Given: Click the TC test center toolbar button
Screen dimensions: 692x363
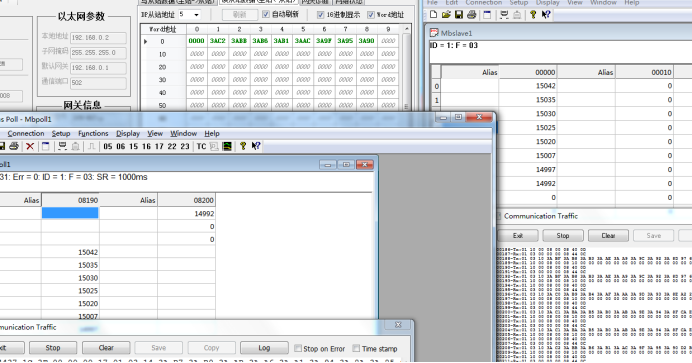Looking at the screenshot, I should (201, 146).
